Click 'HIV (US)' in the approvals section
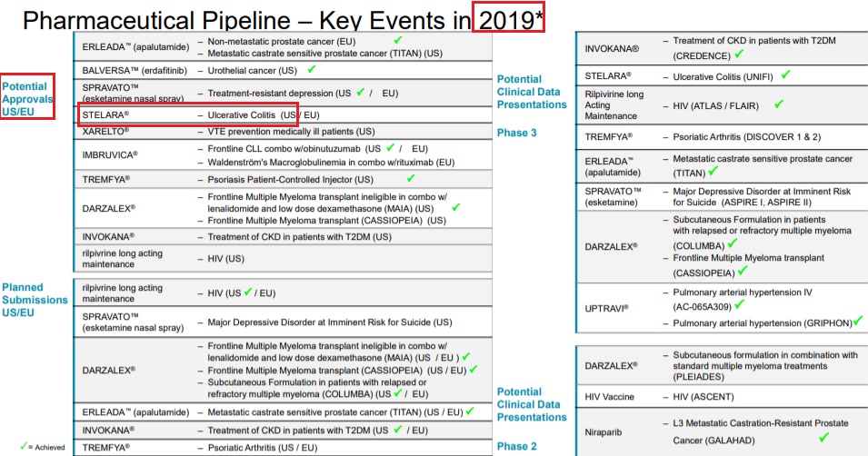 (225, 259)
